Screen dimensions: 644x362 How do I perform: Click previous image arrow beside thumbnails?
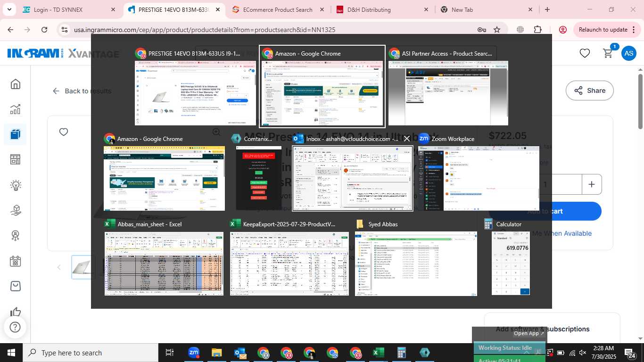coord(59,267)
